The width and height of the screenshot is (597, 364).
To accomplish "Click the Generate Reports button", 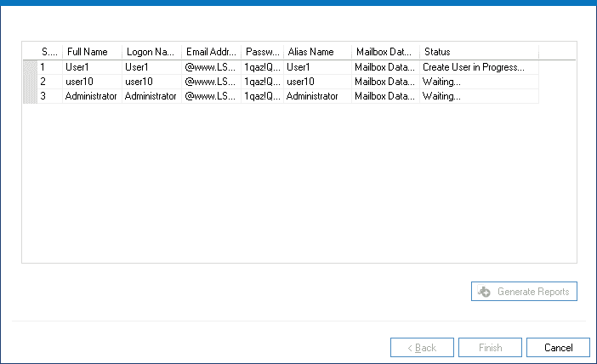I will 524,291.
